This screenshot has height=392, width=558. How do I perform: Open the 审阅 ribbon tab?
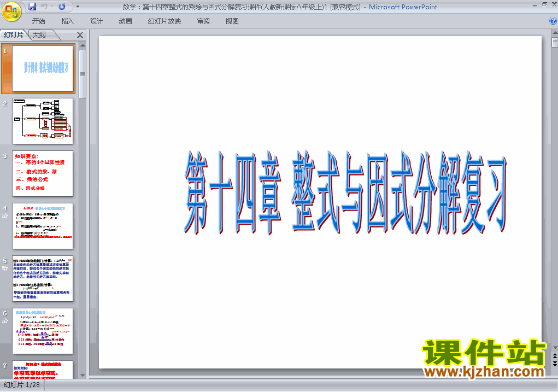203,21
